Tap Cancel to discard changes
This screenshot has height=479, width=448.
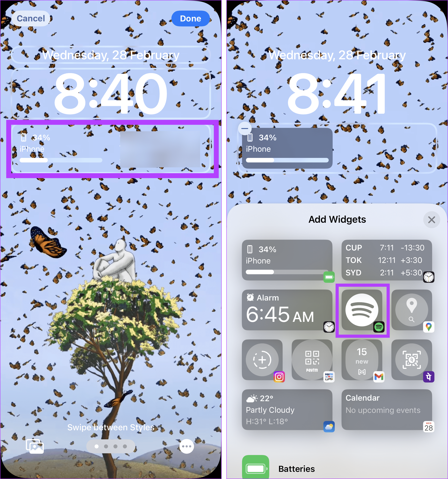(31, 18)
